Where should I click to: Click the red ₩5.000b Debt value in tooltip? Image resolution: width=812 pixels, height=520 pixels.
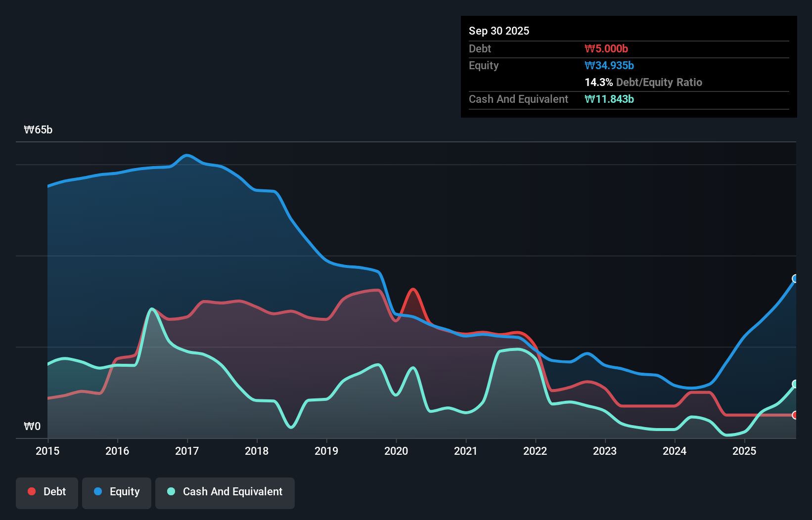coord(606,48)
